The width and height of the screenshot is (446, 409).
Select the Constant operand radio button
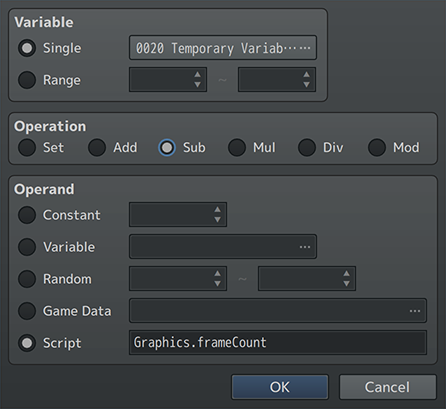click(x=27, y=215)
